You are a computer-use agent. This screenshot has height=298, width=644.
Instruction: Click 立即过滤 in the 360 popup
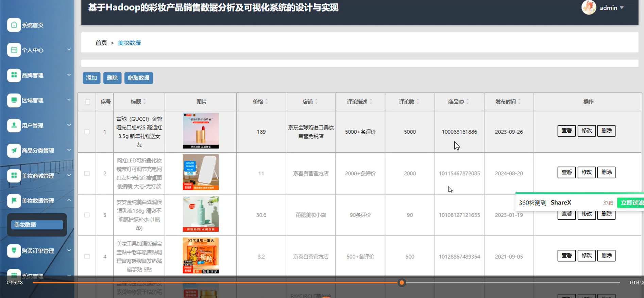coord(631,203)
